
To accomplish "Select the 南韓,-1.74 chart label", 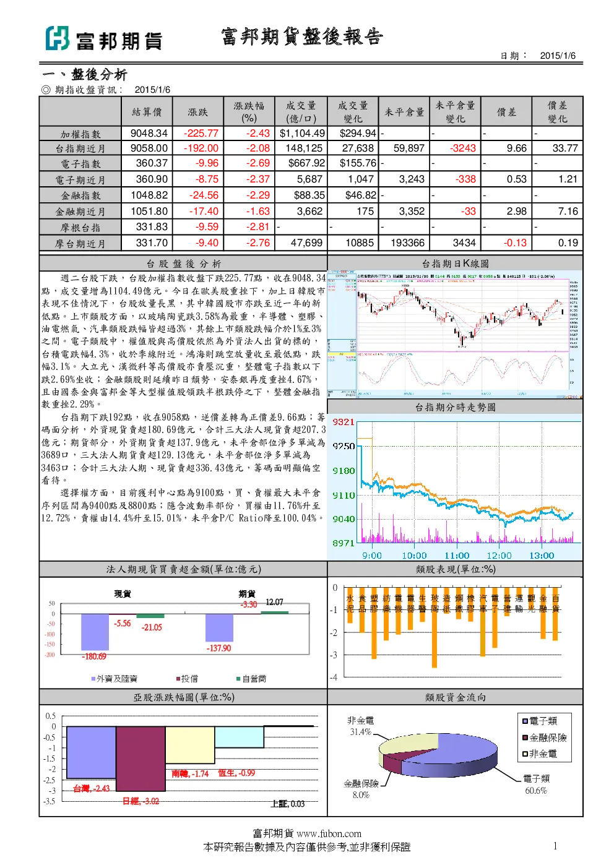I will (190, 773).
